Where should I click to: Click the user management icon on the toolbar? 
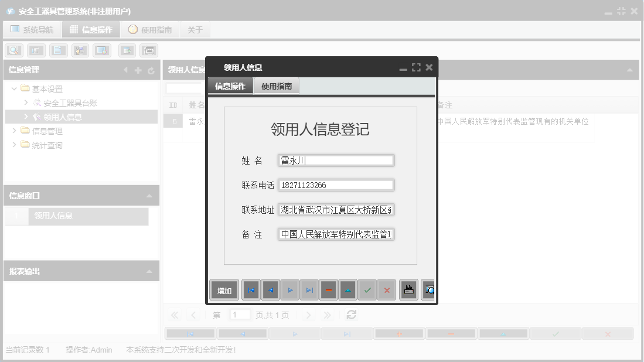pos(79,50)
